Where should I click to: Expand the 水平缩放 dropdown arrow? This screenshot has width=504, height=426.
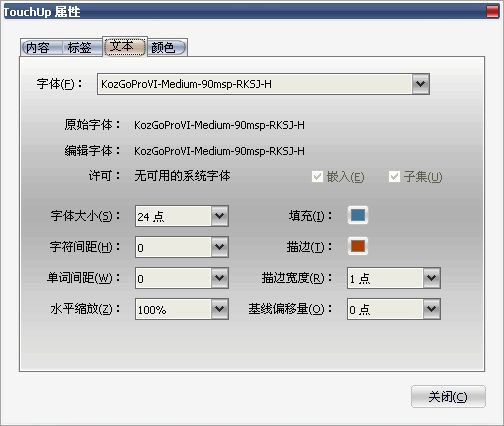[220, 309]
